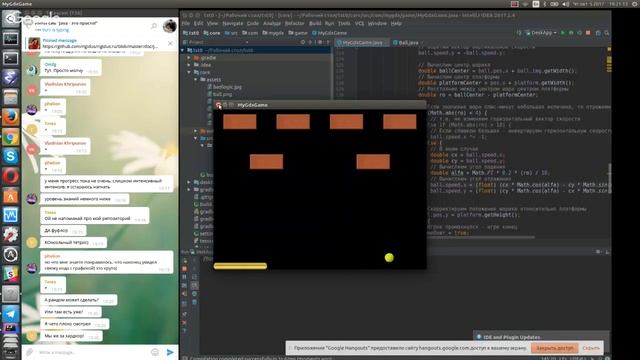Click the MyGdxGame breadcrumb item
Viewport: 640px width, 360px height.
329,33
